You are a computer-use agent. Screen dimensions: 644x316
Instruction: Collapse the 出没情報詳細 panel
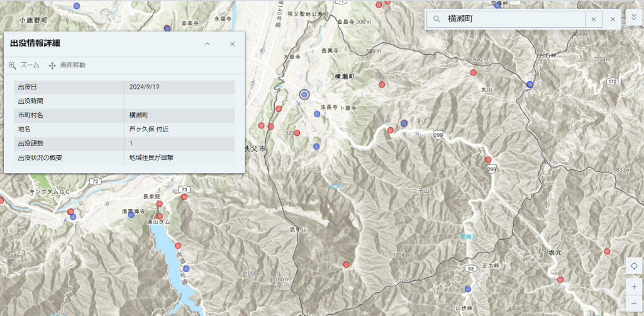207,44
